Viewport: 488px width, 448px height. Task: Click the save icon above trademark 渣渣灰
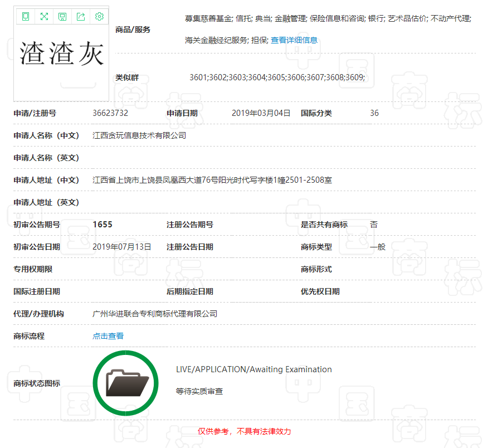pyautogui.click(x=62, y=16)
